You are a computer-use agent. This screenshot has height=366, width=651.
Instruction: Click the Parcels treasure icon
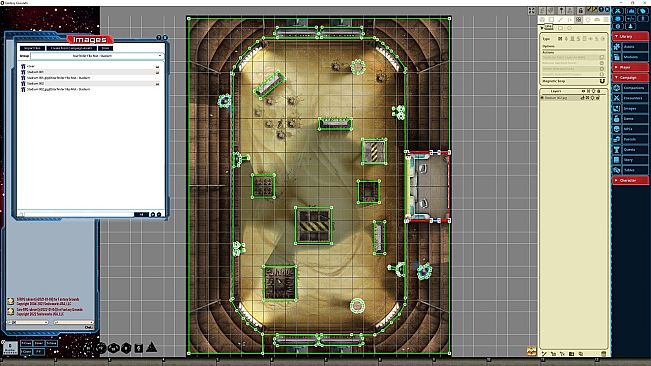[x=617, y=139]
